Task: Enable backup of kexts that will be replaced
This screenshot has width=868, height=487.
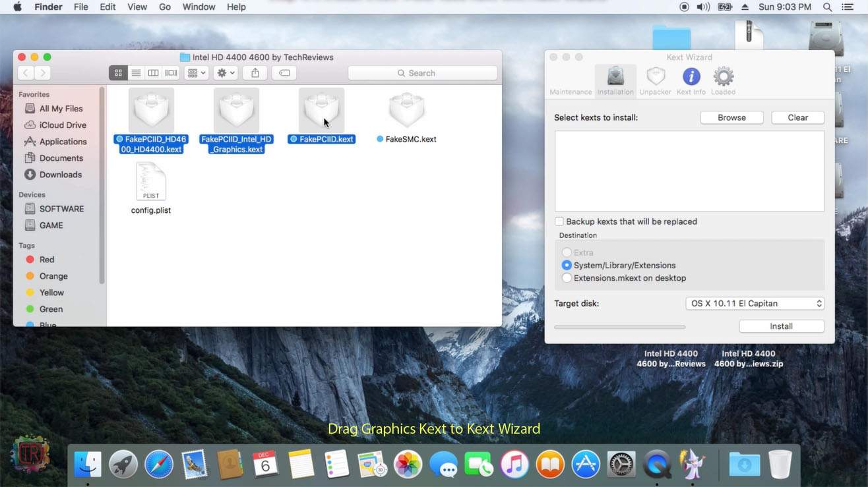Action: (559, 221)
